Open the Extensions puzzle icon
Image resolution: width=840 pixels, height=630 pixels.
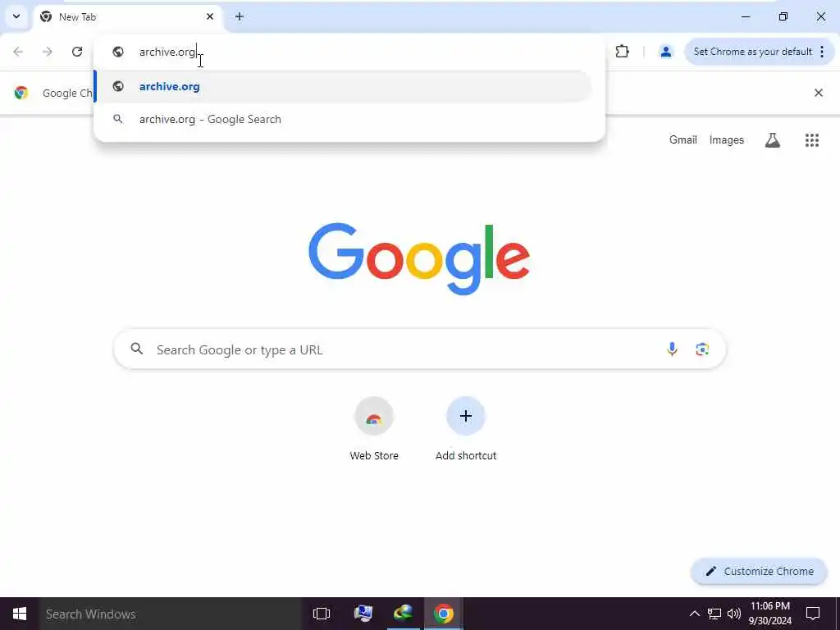(622, 52)
